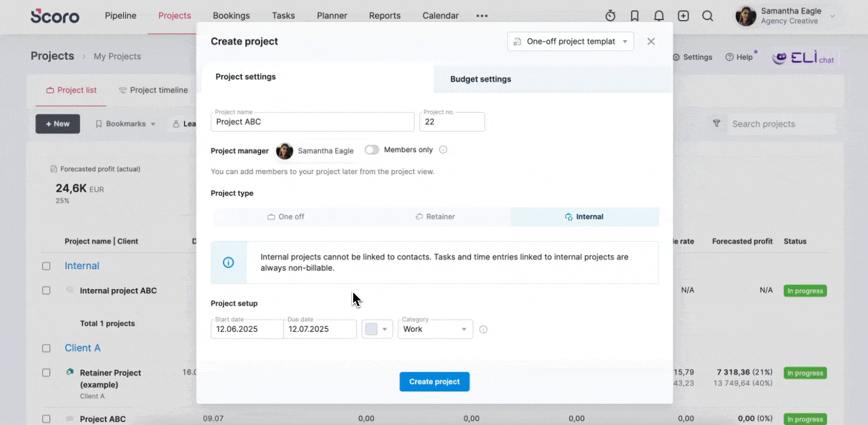Open bookmarks icon in top bar

634,16
